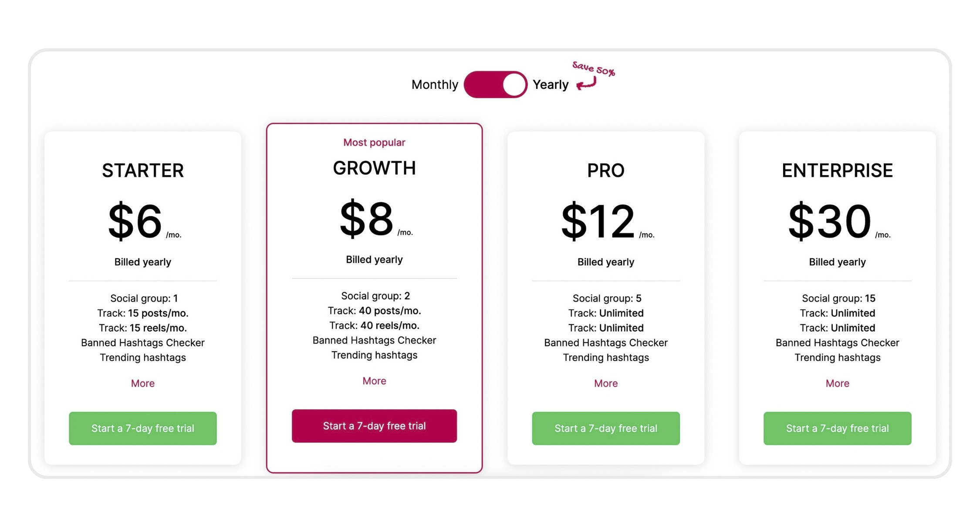Select the Yearly billing label

551,85
